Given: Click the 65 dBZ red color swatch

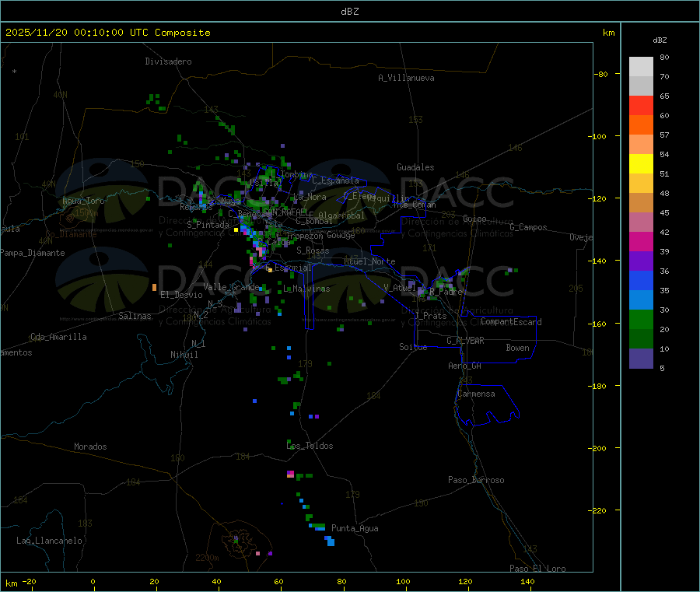Looking at the screenshot, I should (x=641, y=105).
